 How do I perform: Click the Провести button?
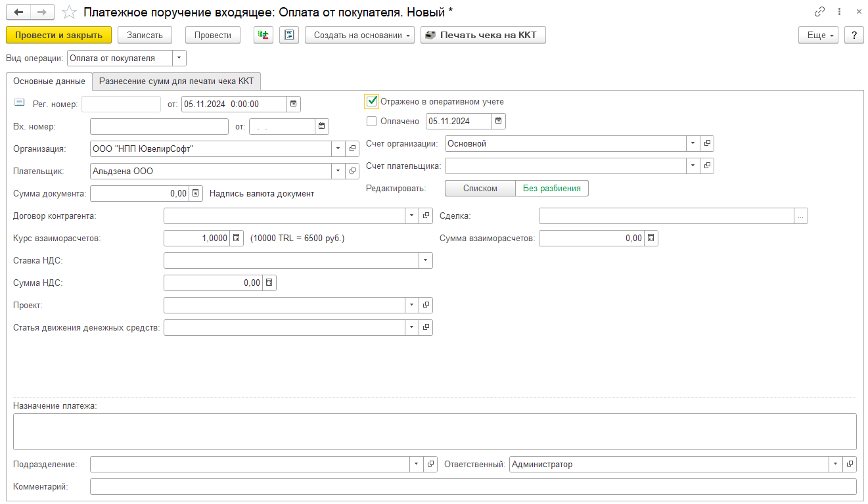[x=213, y=35]
